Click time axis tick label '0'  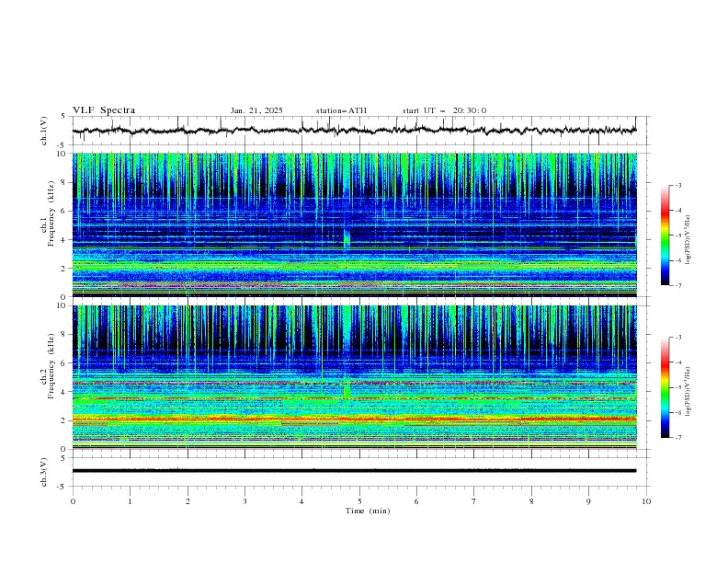[x=73, y=501]
